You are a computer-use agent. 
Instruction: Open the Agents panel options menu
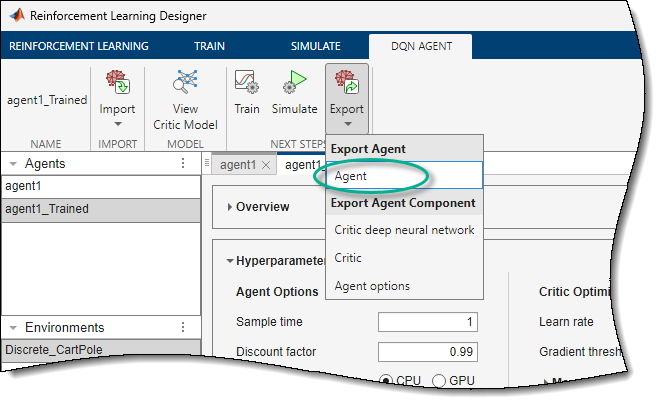(183, 163)
